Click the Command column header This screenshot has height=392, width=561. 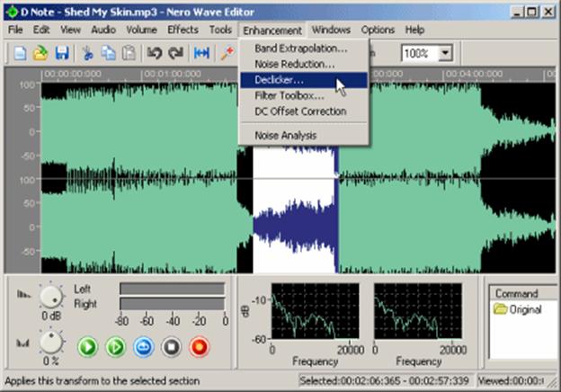coord(522,294)
